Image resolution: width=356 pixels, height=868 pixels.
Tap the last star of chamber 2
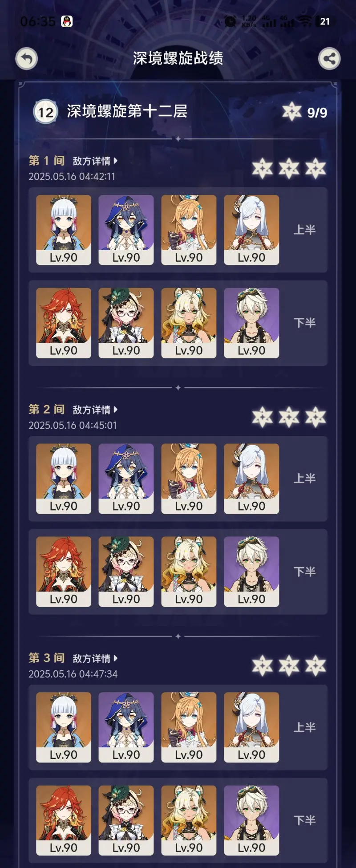click(x=316, y=418)
